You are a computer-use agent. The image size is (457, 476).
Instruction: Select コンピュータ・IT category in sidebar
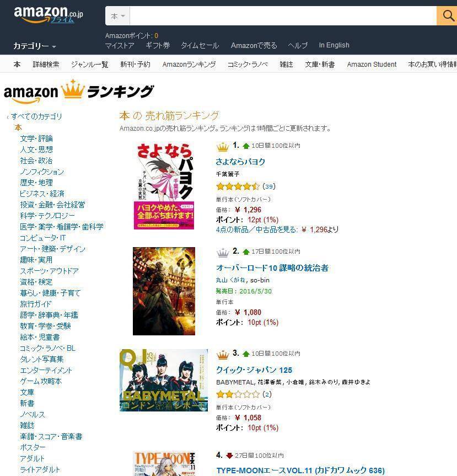click(x=43, y=238)
